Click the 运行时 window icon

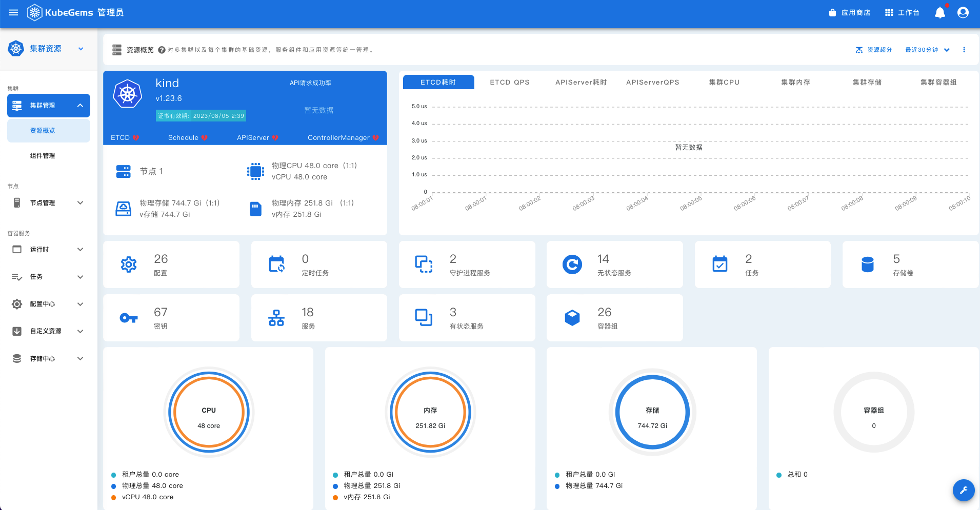point(17,250)
